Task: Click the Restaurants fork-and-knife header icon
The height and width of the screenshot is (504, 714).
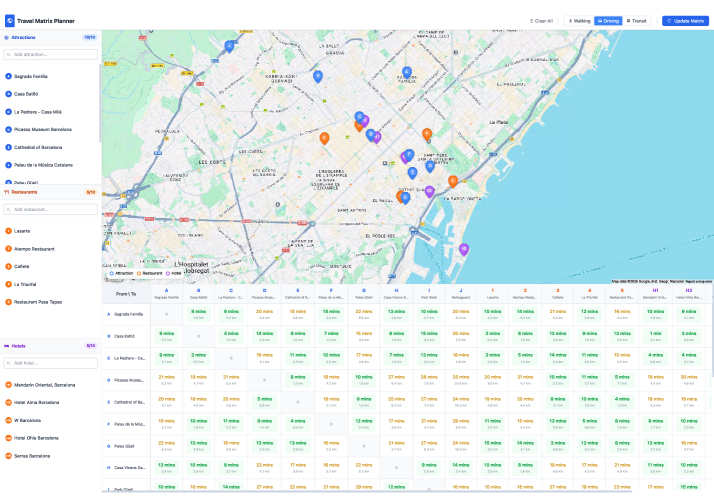Action: pos(7,192)
